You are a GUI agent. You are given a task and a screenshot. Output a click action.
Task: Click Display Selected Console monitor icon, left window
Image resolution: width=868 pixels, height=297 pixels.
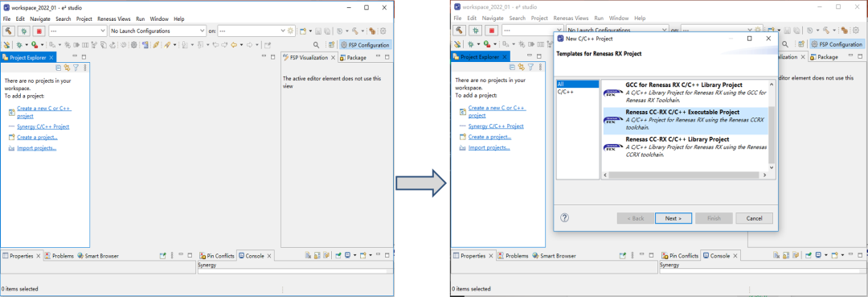click(x=347, y=255)
